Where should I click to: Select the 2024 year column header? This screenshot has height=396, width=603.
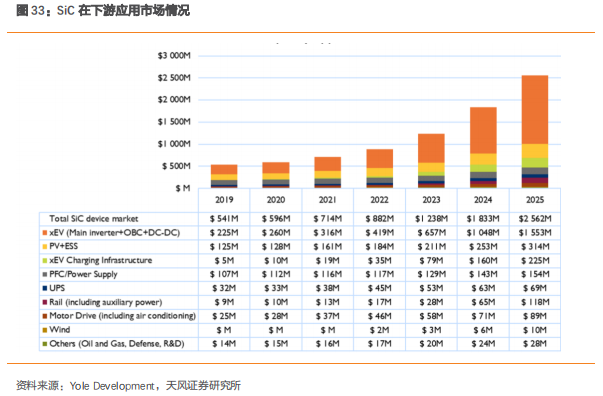(483, 200)
